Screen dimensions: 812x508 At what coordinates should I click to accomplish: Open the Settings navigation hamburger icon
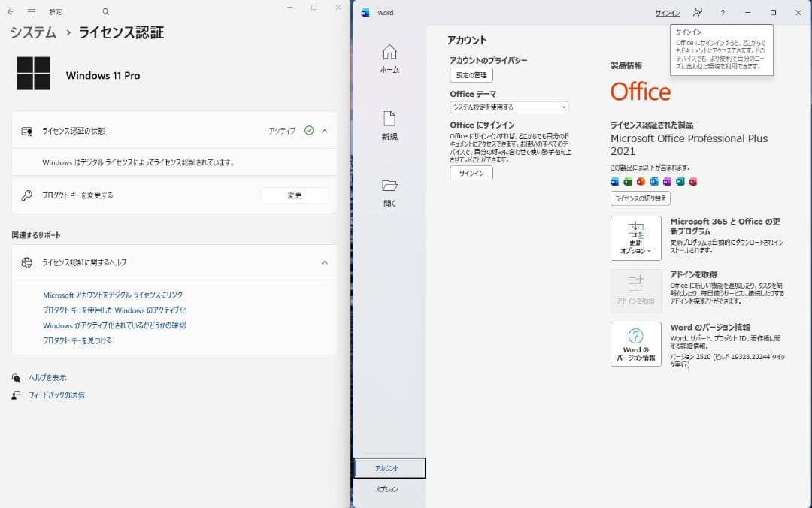coord(31,12)
